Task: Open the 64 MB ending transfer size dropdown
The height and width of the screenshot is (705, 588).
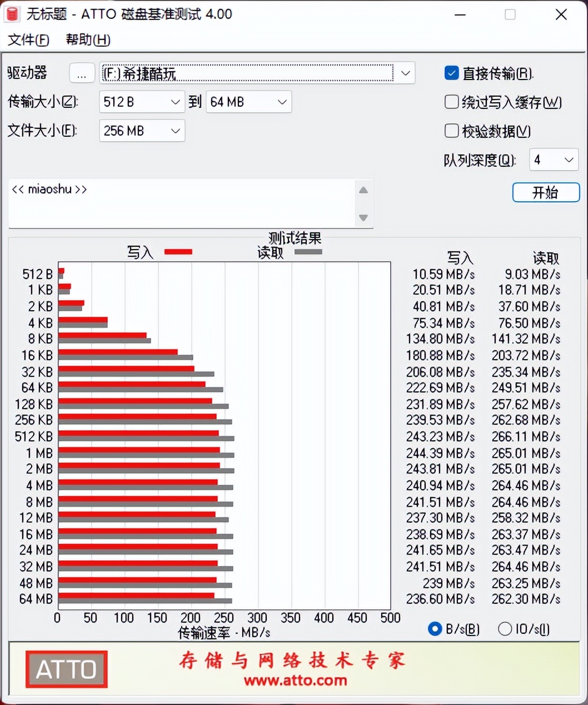Action: [283, 102]
